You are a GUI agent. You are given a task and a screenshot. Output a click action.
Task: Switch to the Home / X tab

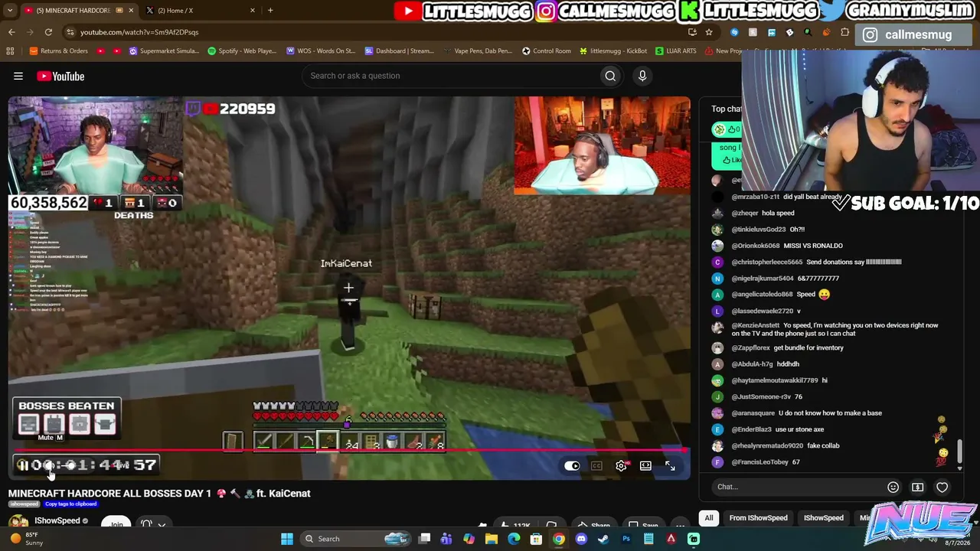tap(199, 10)
